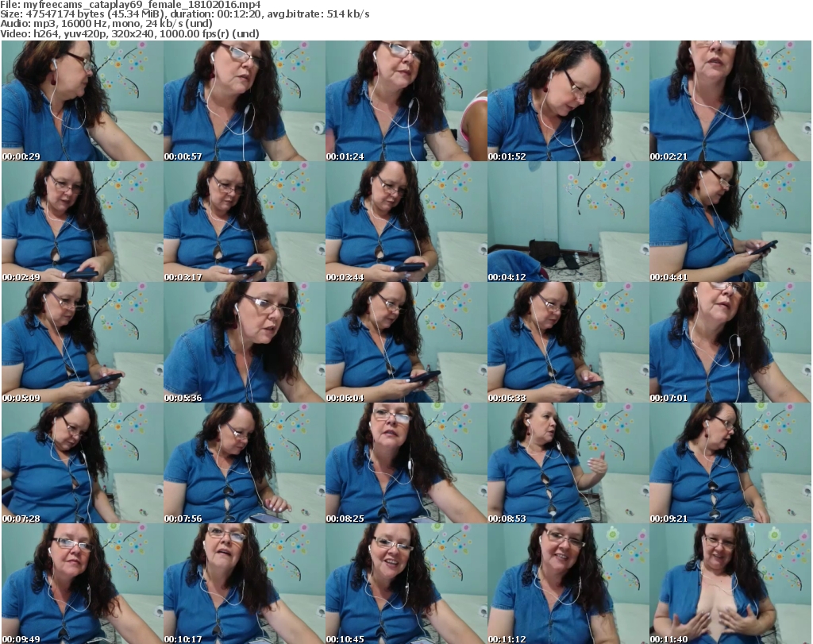
Task: Click the 'Size: 47547174 bytes' info line
Action: (185, 14)
